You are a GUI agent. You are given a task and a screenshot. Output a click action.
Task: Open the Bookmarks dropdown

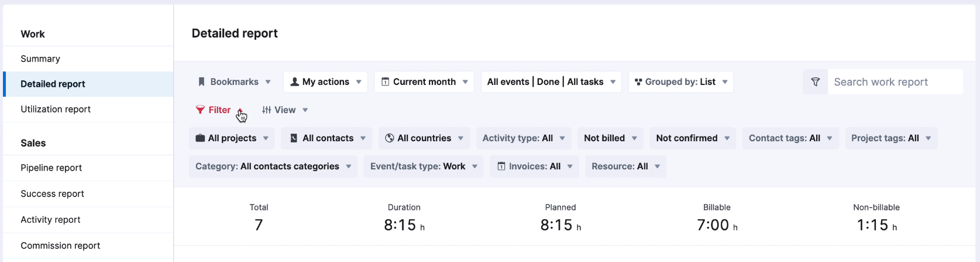(x=234, y=82)
